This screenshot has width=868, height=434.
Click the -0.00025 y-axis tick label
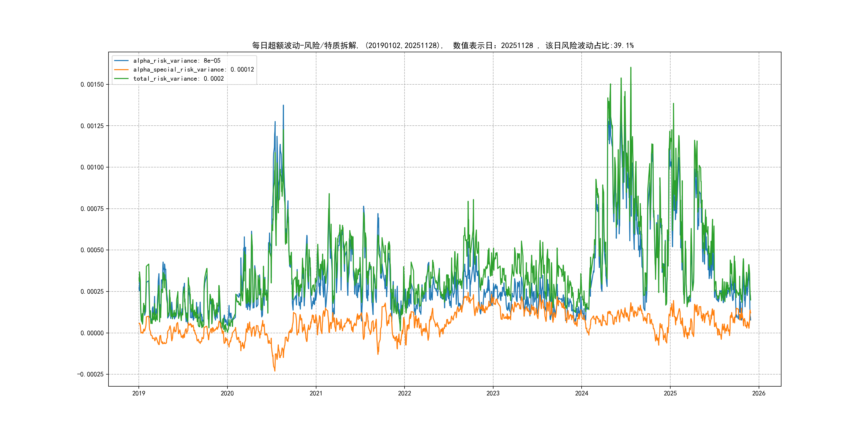[90, 374]
